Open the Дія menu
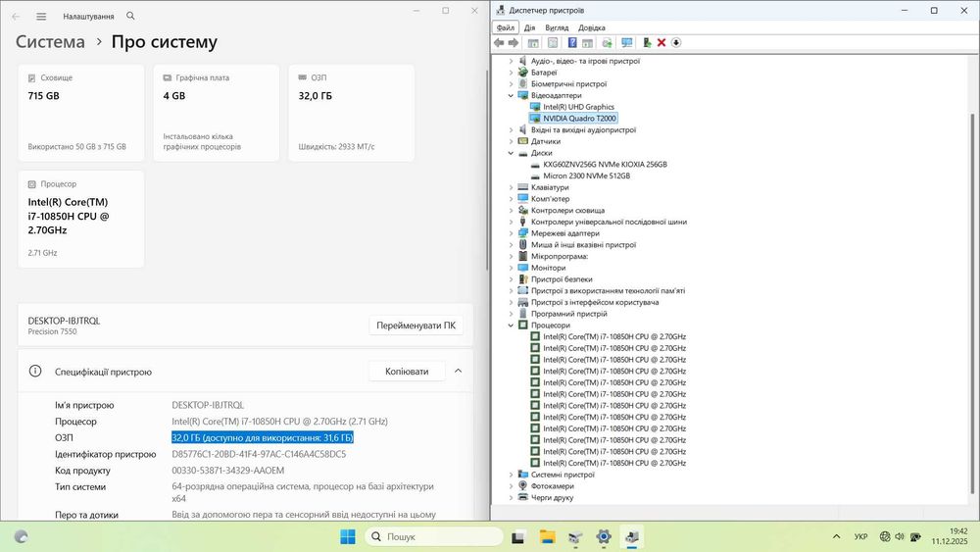Screen dimensions: 980x552 [529, 27]
